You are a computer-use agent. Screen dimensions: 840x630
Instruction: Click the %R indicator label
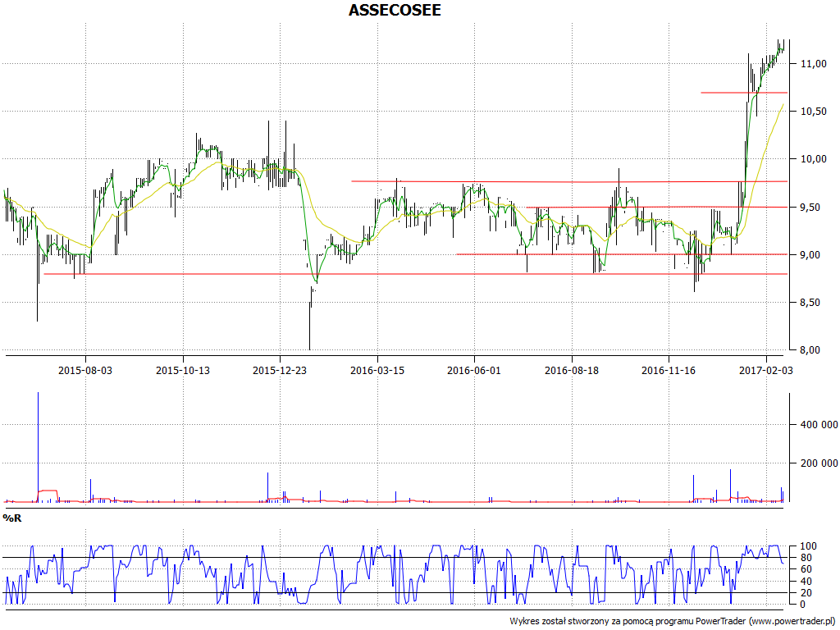(x=12, y=518)
